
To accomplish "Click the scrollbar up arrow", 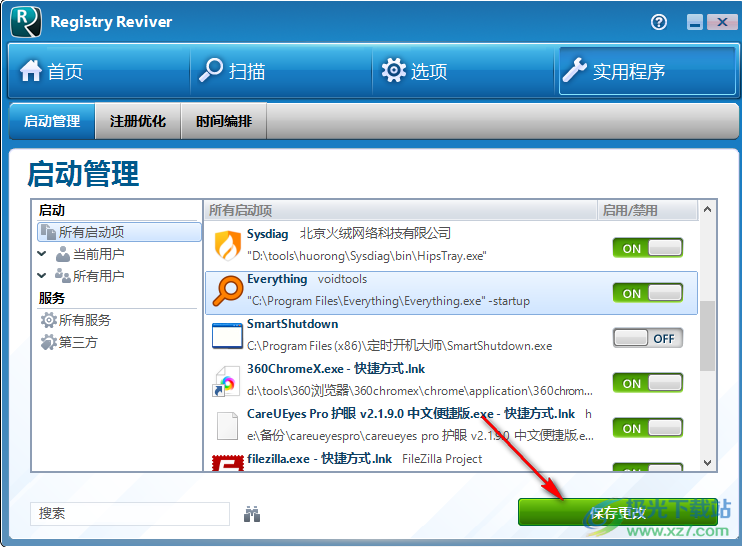I will coord(707,209).
